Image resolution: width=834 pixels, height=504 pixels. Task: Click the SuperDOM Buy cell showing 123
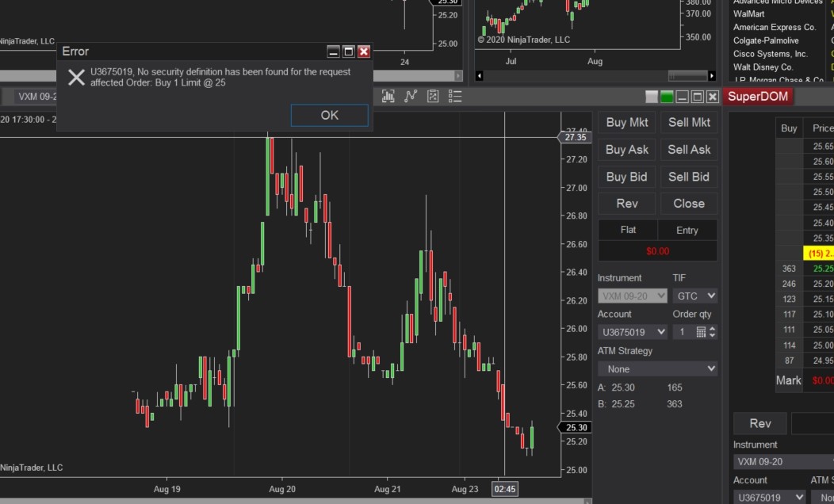[790, 300]
